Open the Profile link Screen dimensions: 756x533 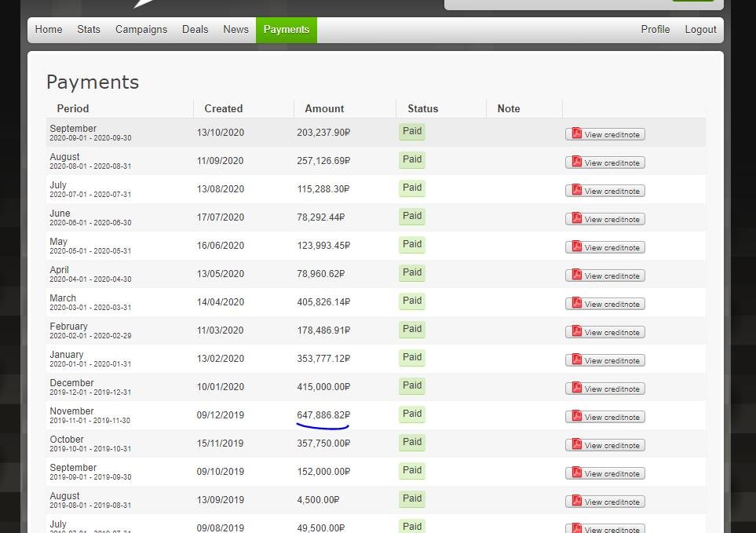[655, 30]
